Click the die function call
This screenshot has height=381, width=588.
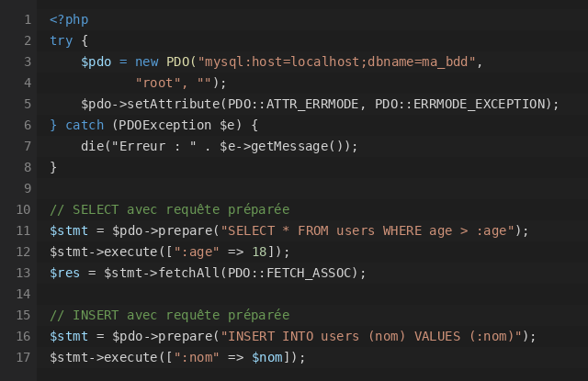92,146
